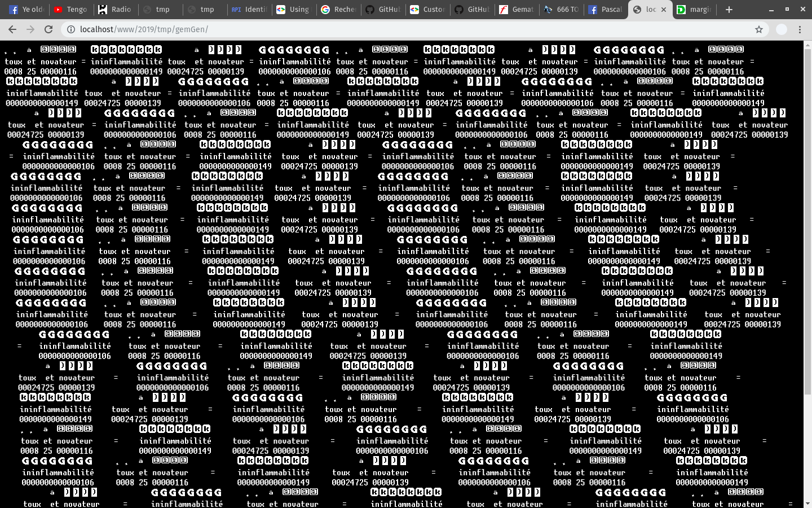The height and width of the screenshot is (508, 812).
Task: Open the Radio tab
Action: (115, 10)
